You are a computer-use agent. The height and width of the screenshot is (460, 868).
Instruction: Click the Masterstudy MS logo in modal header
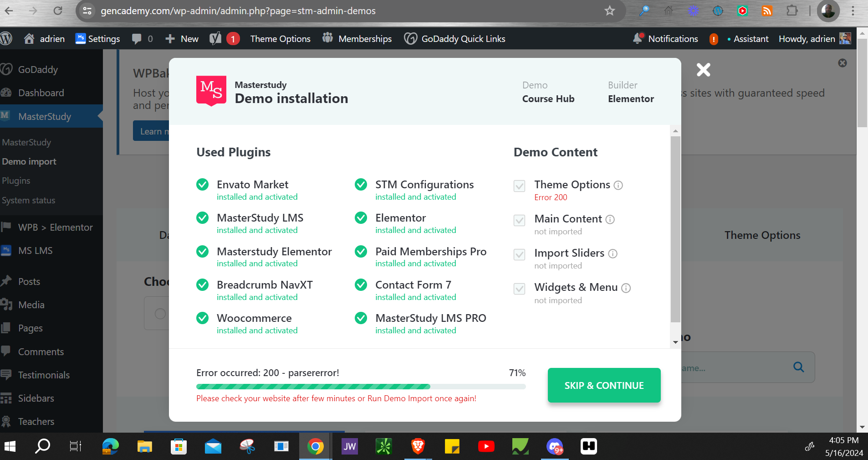[211, 91]
